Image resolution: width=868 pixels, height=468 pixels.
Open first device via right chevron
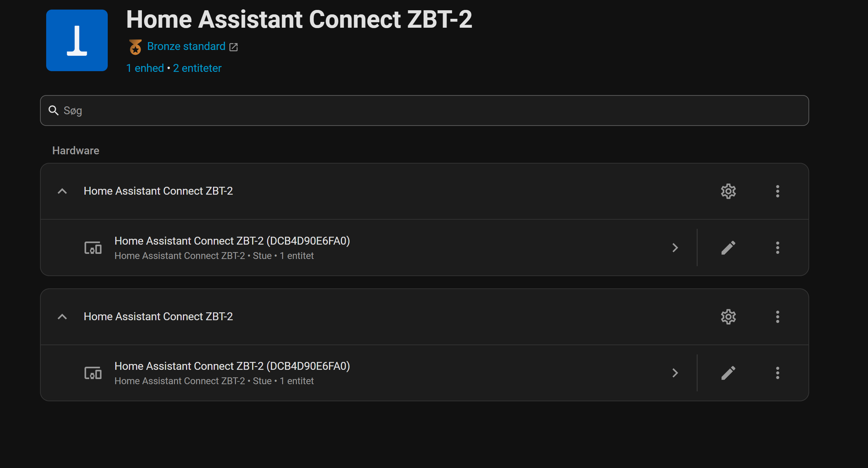point(675,248)
